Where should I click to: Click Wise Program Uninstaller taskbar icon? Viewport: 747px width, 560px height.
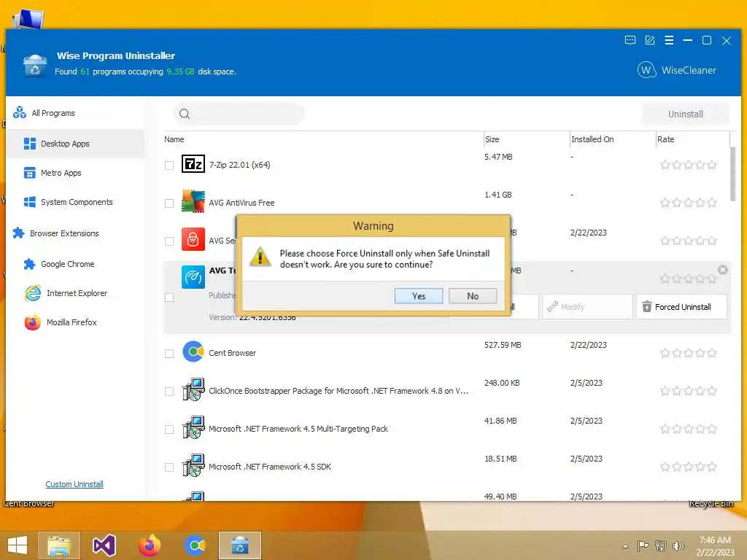click(239, 545)
